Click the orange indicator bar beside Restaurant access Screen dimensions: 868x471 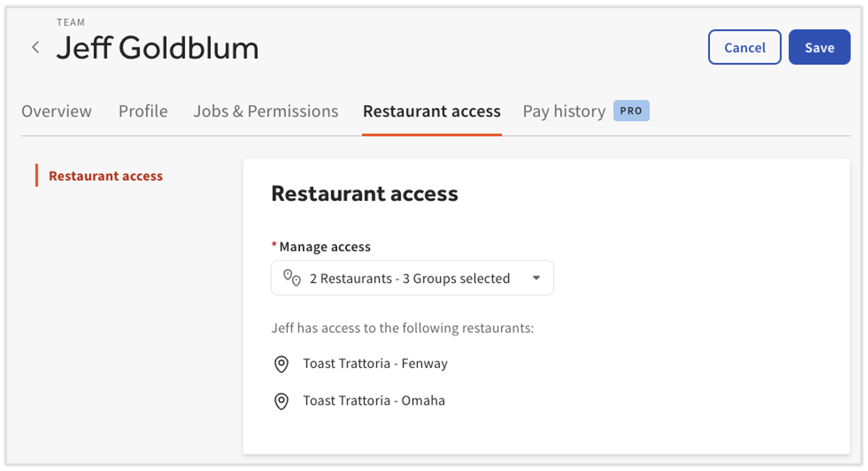click(x=36, y=175)
